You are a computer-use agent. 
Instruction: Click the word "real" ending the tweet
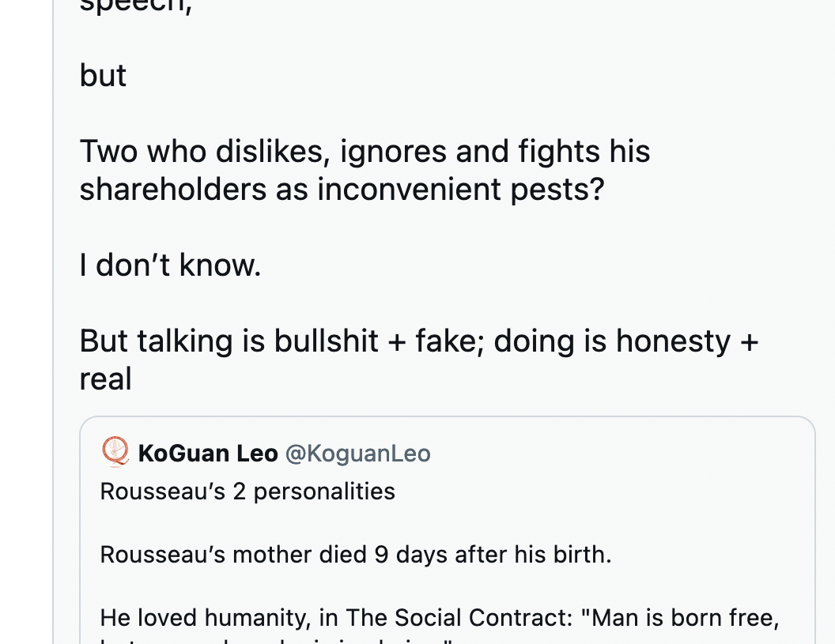105,379
